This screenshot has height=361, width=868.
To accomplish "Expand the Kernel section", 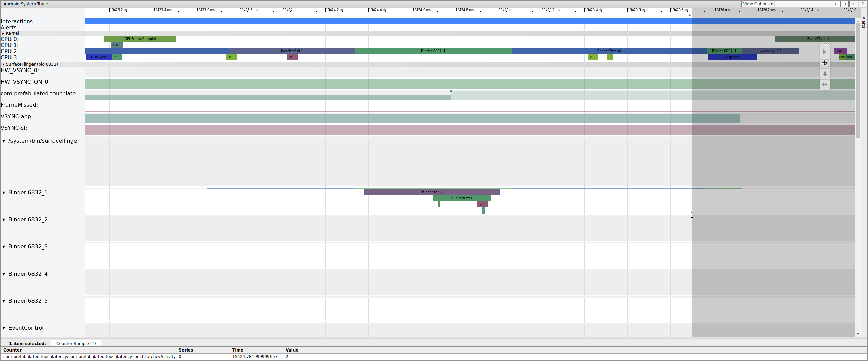I will pos(3,33).
